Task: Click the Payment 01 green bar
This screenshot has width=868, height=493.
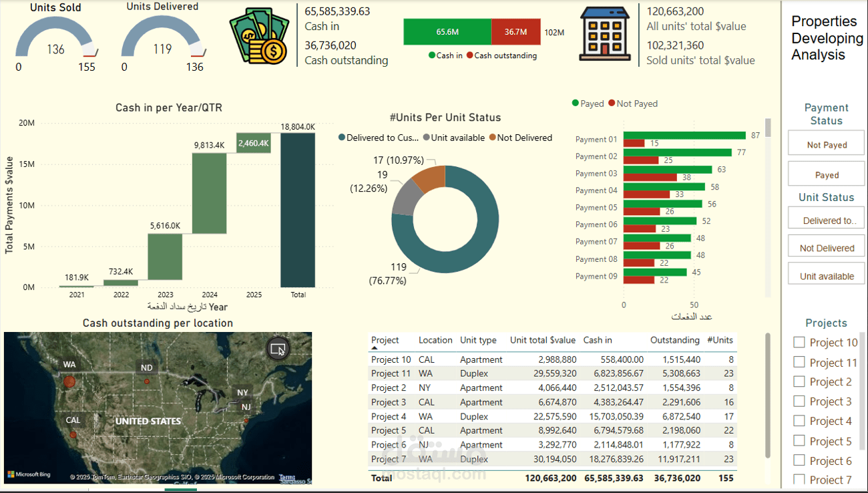Action: point(684,135)
